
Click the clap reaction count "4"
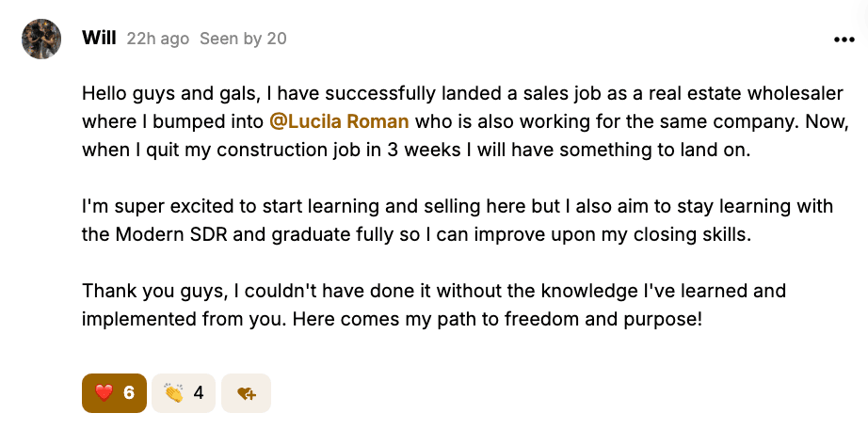click(199, 392)
